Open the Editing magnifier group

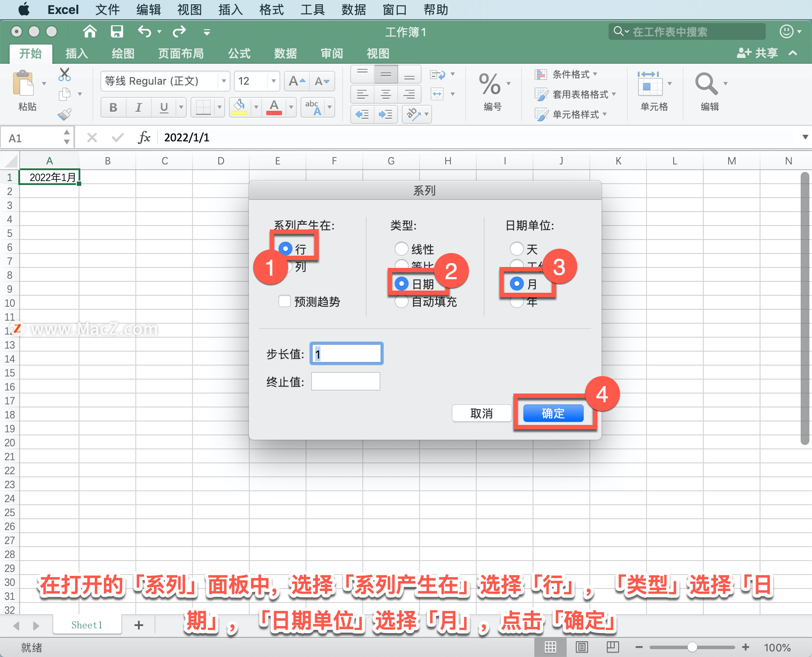click(706, 84)
